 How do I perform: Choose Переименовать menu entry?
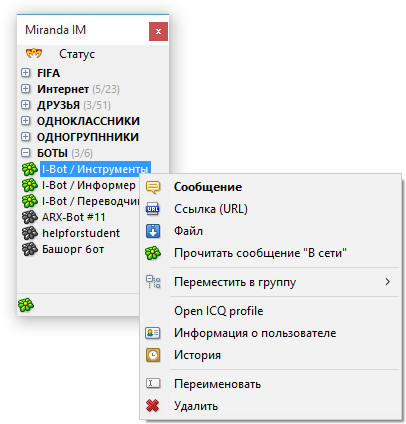pyautogui.click(x=271, y=384)
